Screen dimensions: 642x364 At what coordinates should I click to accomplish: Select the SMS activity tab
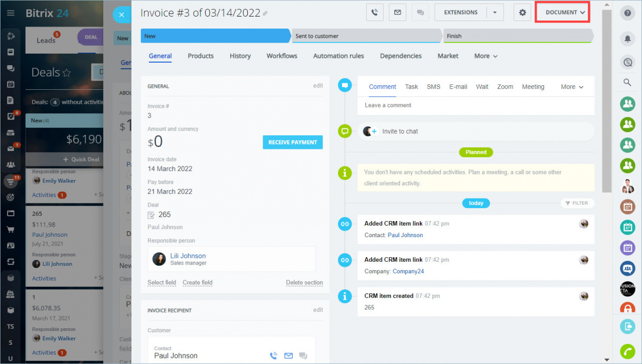433,87
